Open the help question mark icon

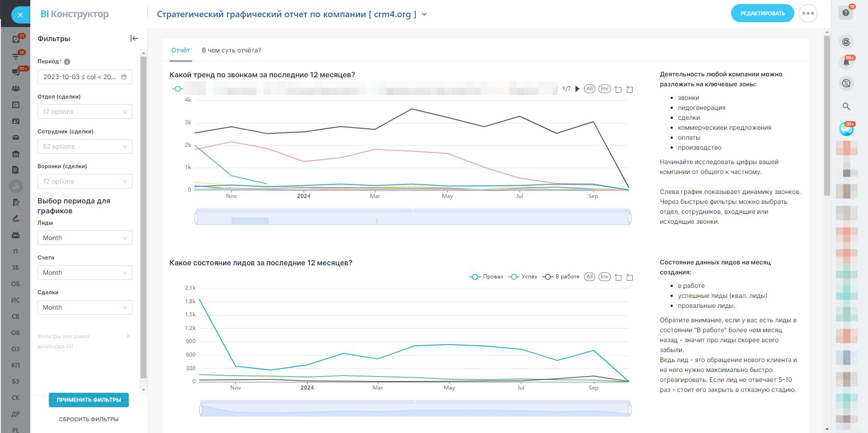point(846,13)
